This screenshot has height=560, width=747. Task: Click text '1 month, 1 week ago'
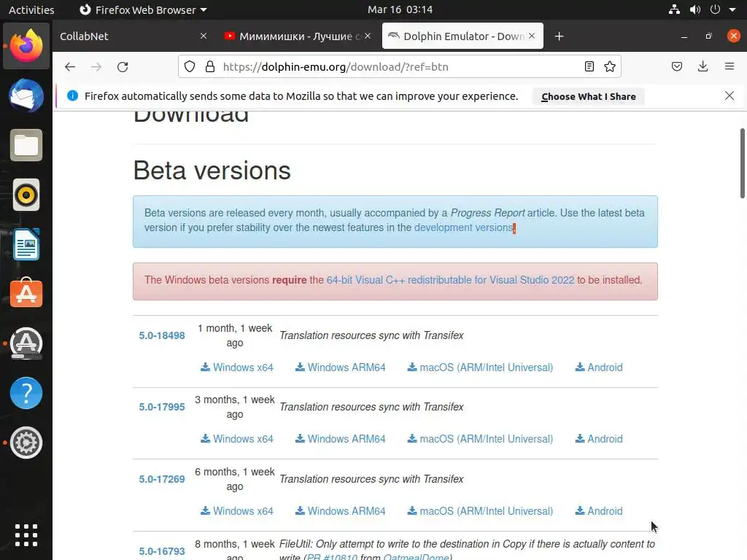(235, 335)
